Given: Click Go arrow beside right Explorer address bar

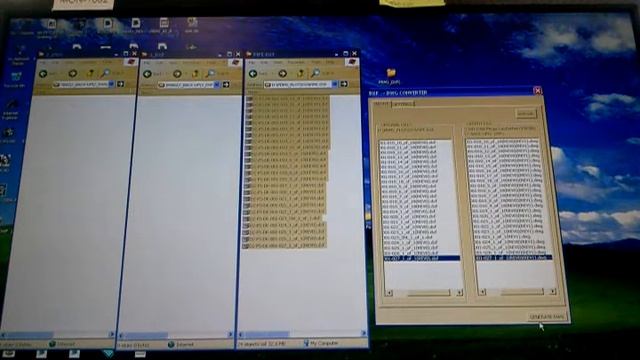Looking at the screenshot, I should point(344,84).
